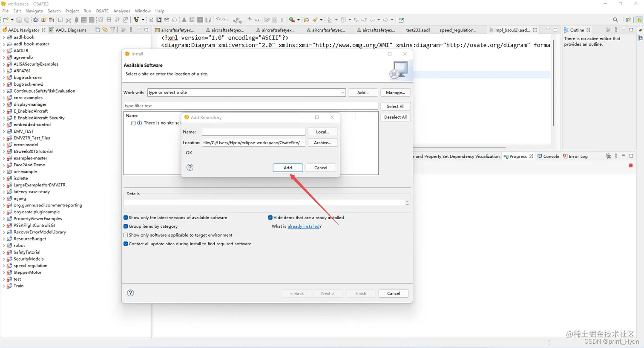Expand the SafetyTutorial project
Image resolution: width=644 pixels, height=348 pixels.
[x=4, y=252]
